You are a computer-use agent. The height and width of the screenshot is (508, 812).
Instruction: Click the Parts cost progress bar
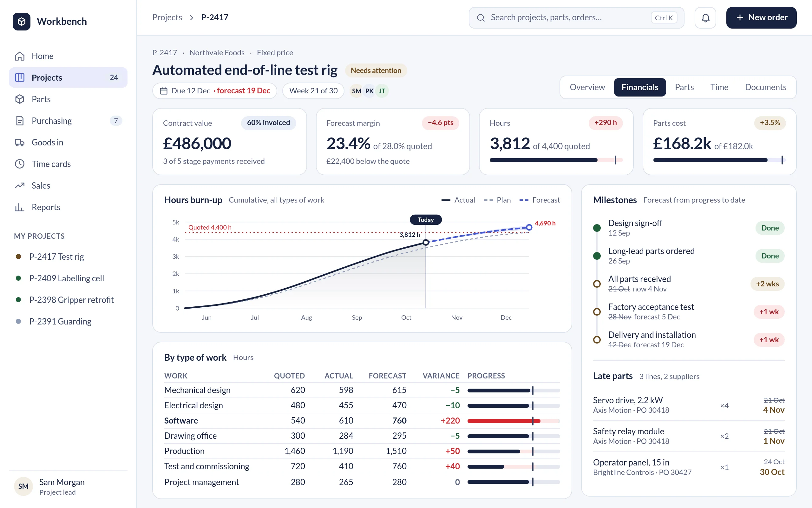click(719, 160)
